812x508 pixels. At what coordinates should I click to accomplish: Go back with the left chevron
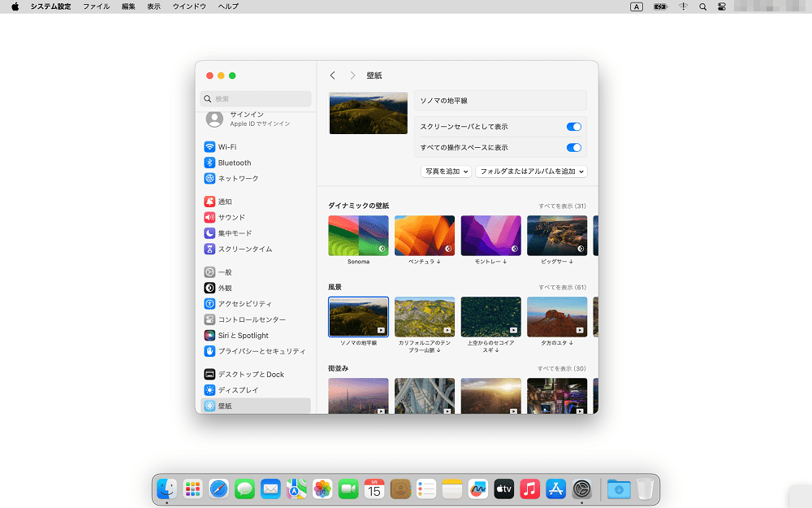point(332,76)
